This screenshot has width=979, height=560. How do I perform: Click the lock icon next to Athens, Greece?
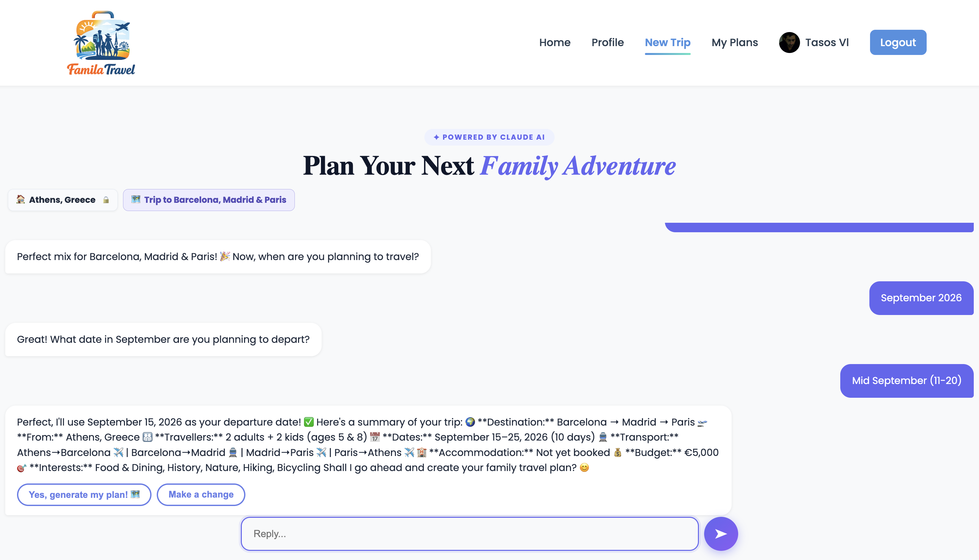coord(106,200)
